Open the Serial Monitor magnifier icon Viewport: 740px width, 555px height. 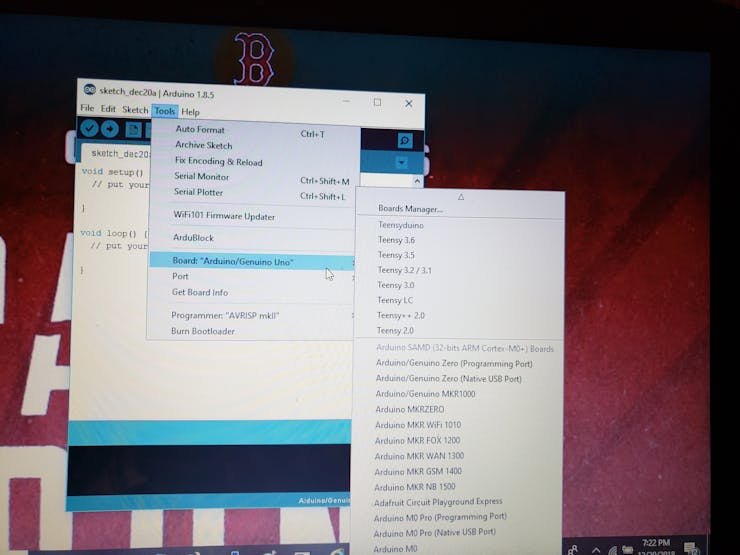(404, 140)
